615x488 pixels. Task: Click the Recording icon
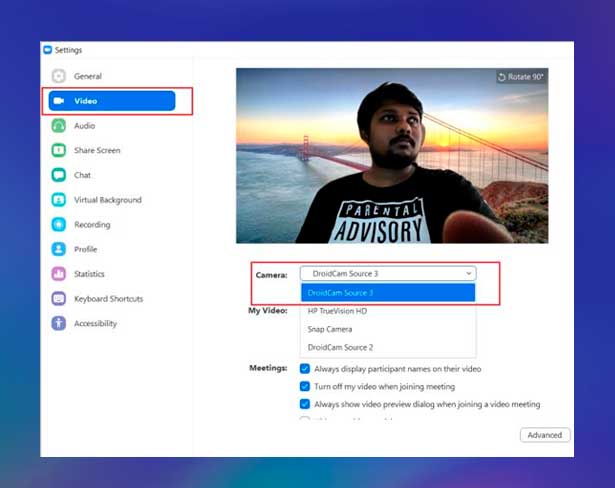click(59, 224)
